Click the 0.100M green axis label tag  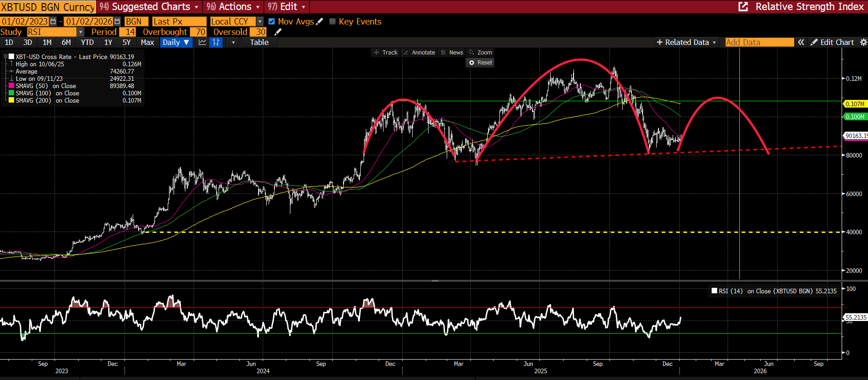coord(855,117)
